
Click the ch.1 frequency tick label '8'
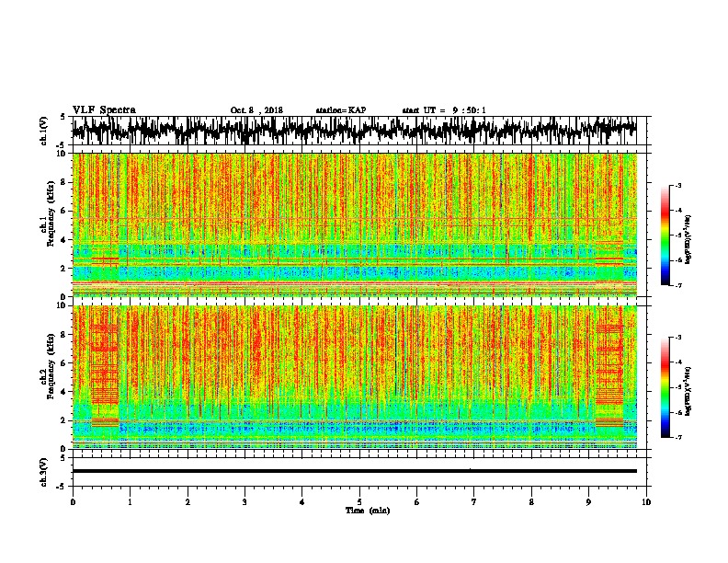(64, 182)
